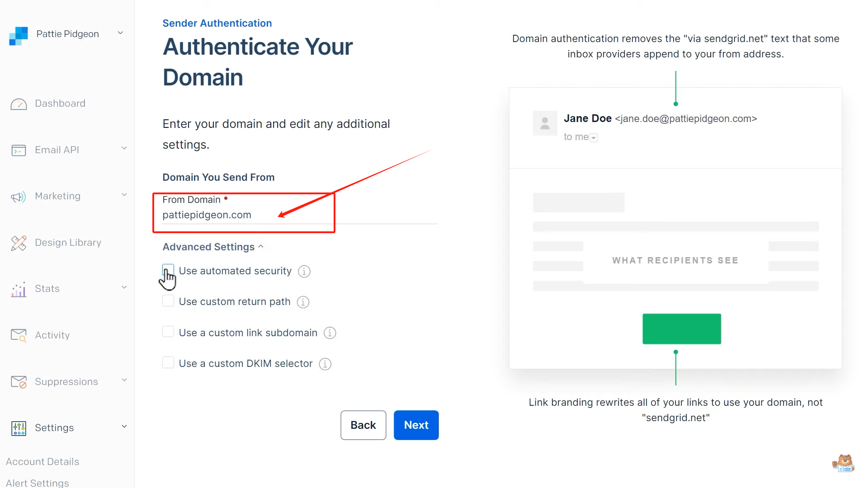The width and height of the screenshot is (868, 488).
Task: Select the Stats bar chart icon
Action: (18, 289)
